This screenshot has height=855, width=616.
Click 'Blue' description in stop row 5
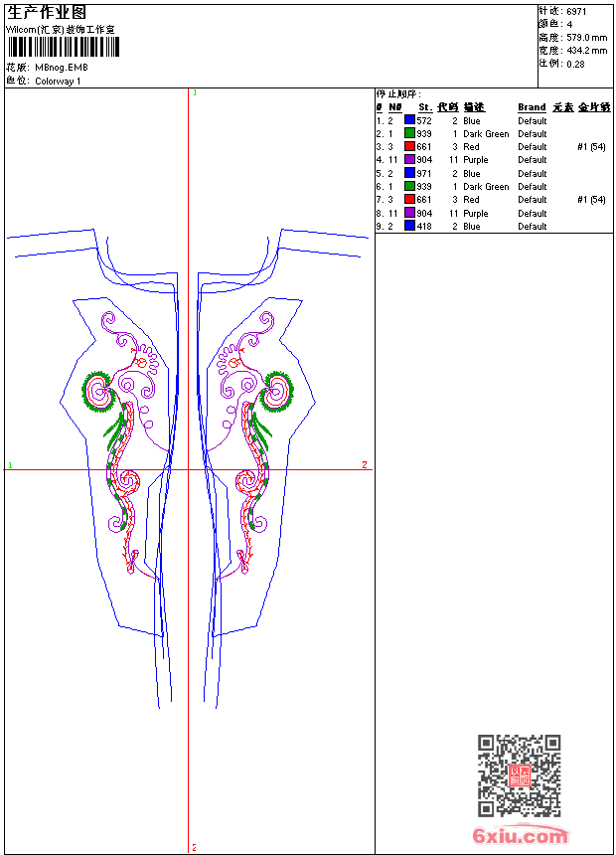tap(472, 173)
